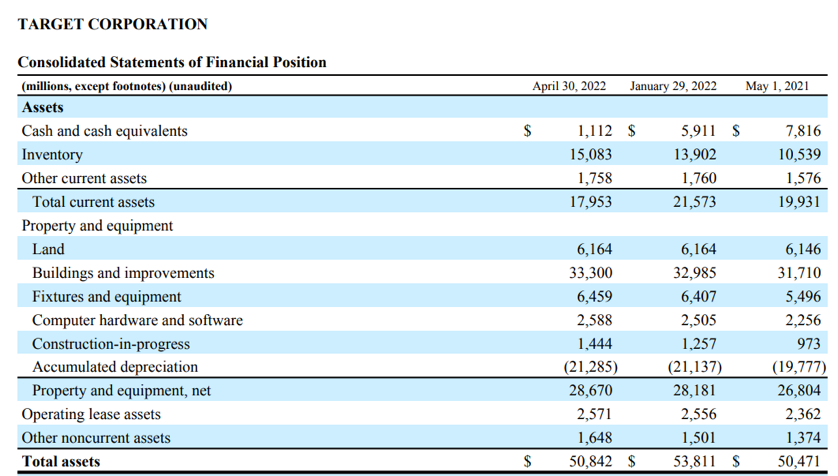Click the net property value 26,804

(x=799, y=391)
